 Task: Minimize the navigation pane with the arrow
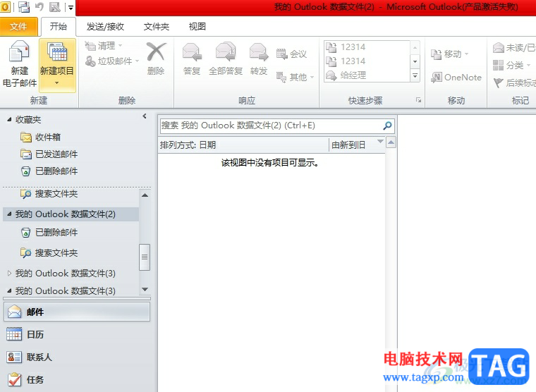(x=145, y=116)
